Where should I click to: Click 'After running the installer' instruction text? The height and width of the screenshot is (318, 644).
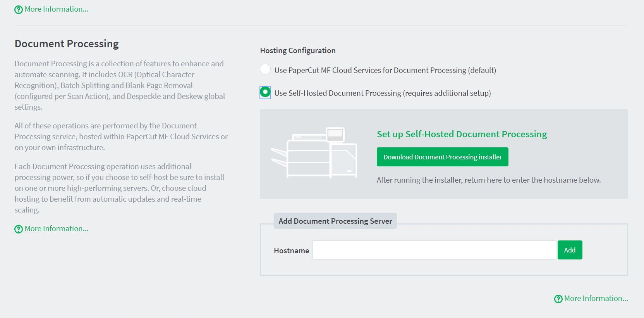(489, 180)
